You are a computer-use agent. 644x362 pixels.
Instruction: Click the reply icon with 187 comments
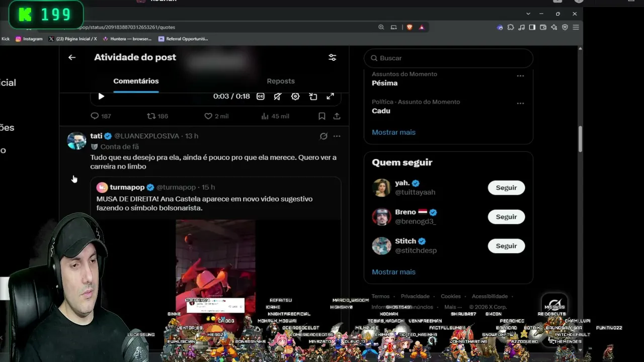tap(100, 116)
